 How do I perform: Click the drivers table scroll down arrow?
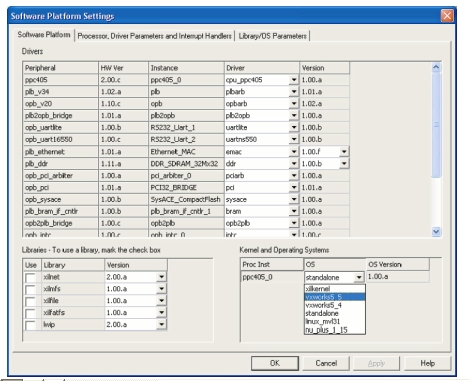click(x=436, y=232)
